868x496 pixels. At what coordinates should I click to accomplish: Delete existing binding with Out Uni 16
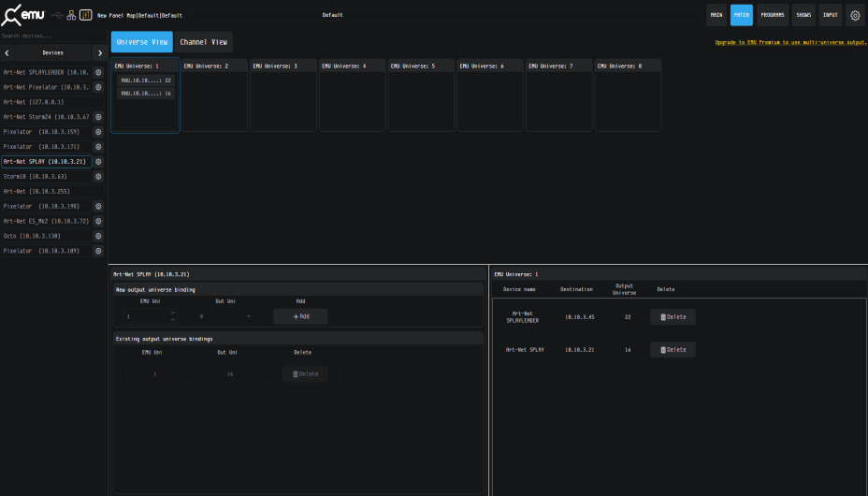(x=305, y=374)
